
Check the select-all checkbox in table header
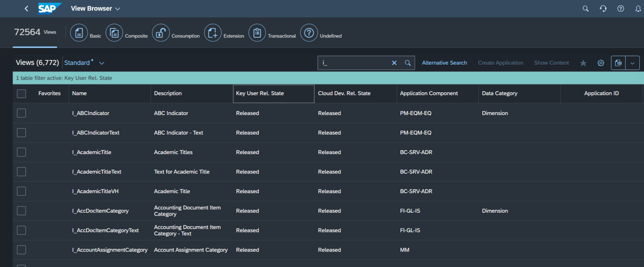pyautogui.click(x=21, y=93)
